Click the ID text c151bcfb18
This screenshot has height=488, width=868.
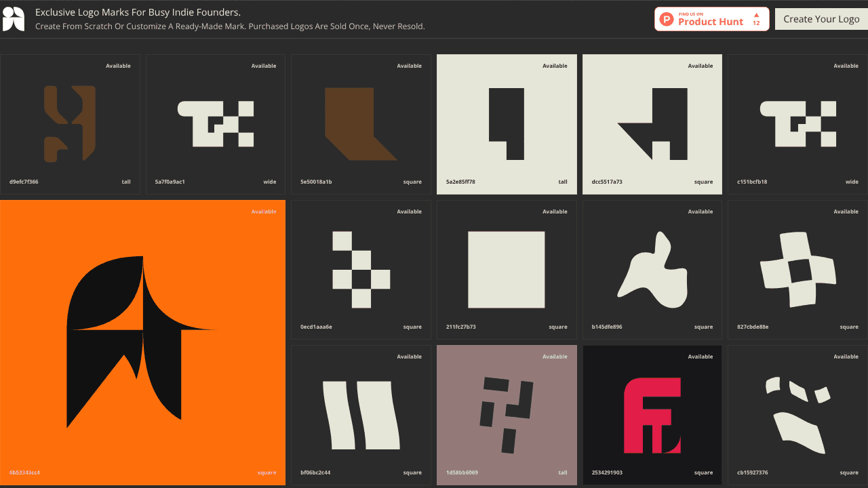752,182
